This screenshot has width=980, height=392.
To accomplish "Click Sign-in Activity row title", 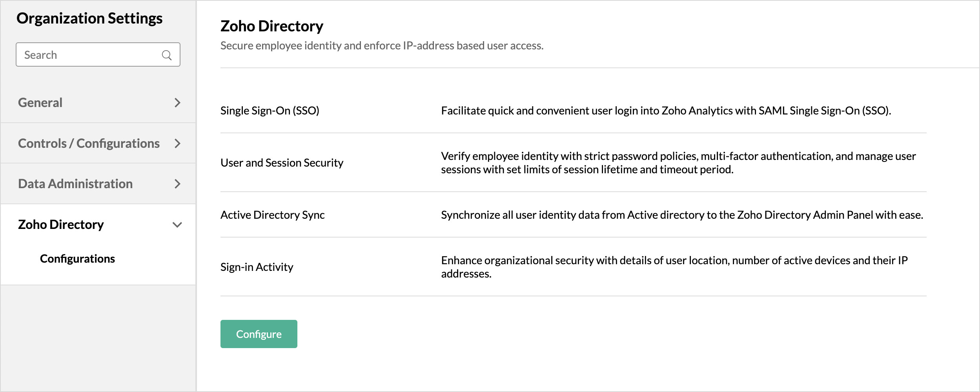I will click(257, 267).
